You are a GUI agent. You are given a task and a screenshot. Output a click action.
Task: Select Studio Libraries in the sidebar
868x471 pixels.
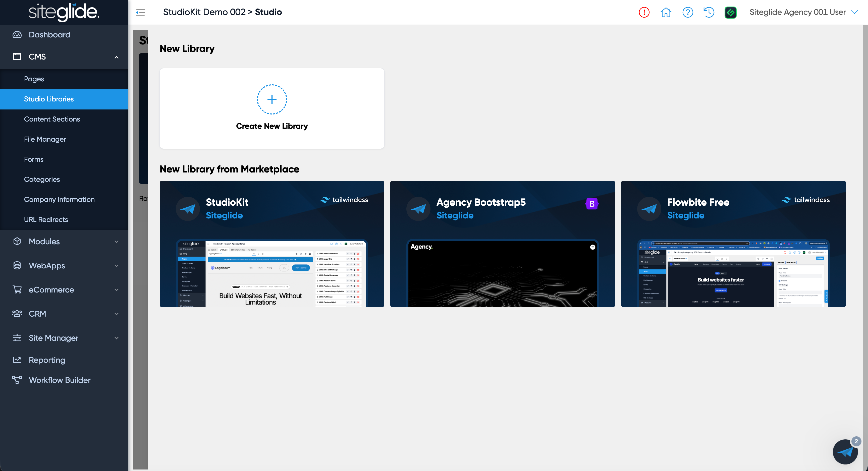pos(64,99)
